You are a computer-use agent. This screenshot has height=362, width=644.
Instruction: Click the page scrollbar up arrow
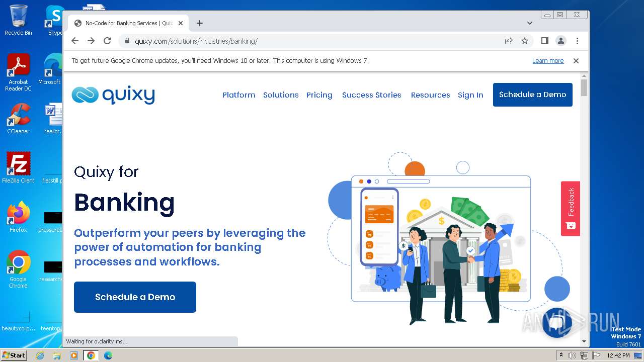pos(584,76)
